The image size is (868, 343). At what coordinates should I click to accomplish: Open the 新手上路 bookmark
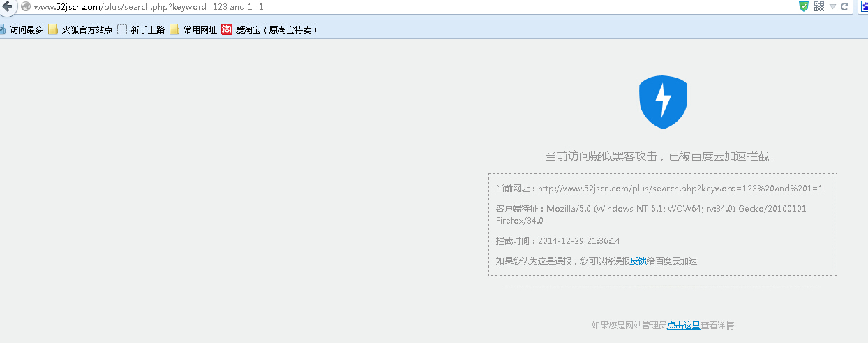tap(141, 29)
